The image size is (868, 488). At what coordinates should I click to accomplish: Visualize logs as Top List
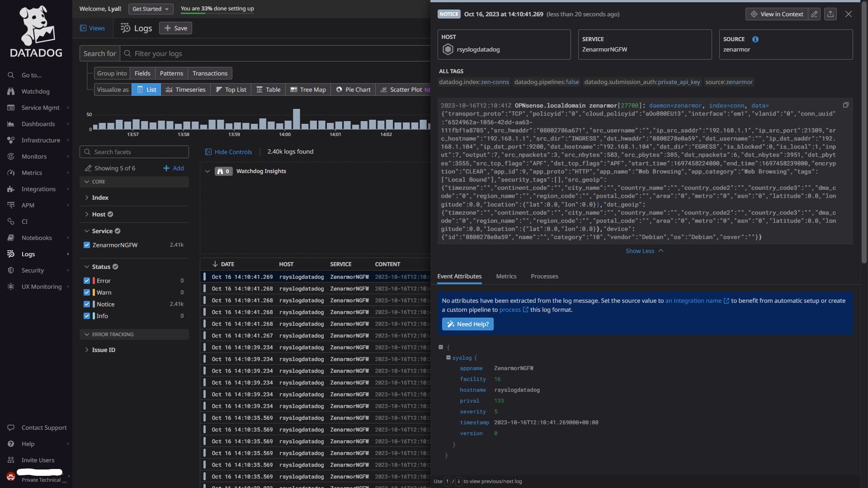coord(231,89)
